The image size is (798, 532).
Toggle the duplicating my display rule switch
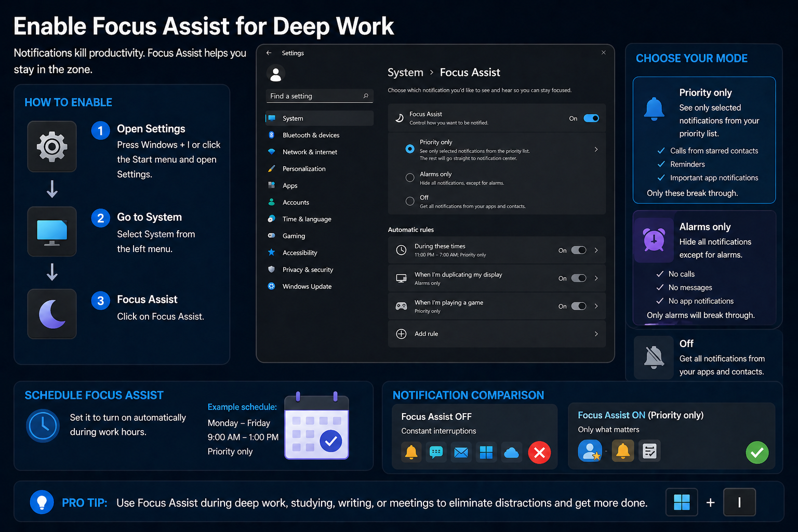tap(579, 278)
